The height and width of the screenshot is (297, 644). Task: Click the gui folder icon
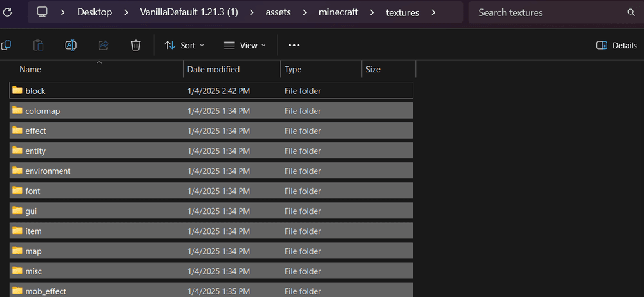pyautogui.click(x=17, y=211)
